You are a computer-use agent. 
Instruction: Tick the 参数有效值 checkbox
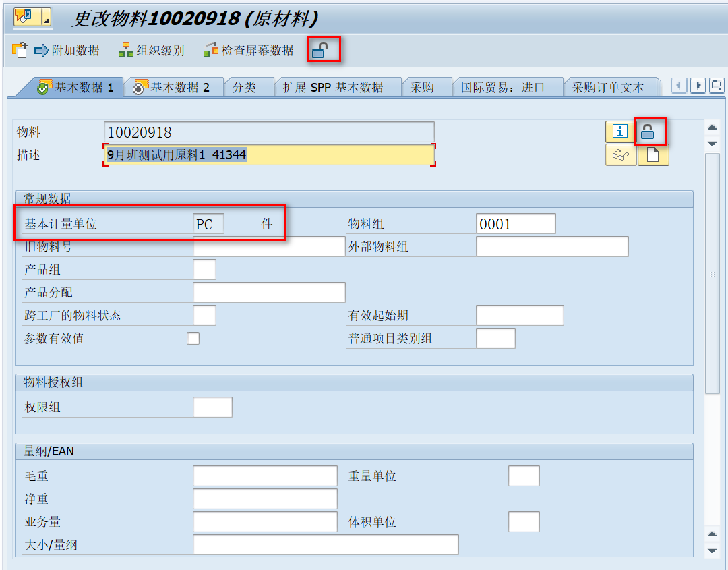[x=193, y=338]
